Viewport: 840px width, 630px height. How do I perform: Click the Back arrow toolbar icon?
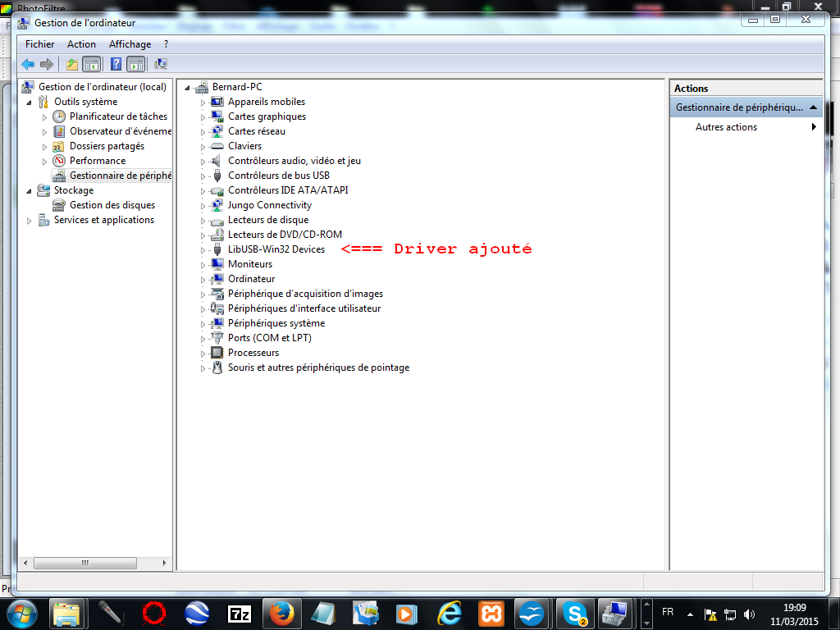click(x=28, y=64)
